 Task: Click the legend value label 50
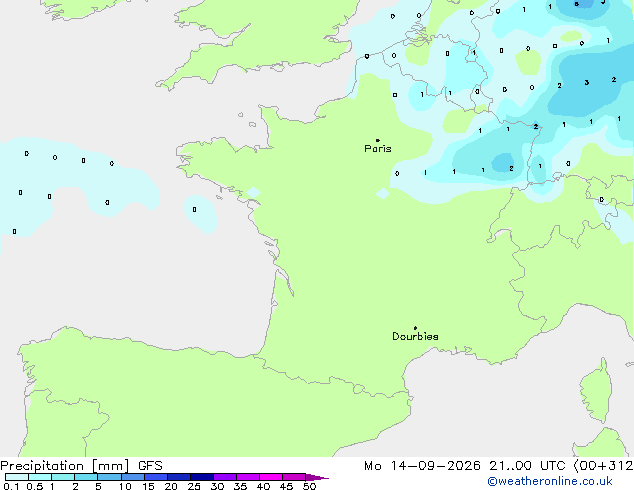click(310, 486)
